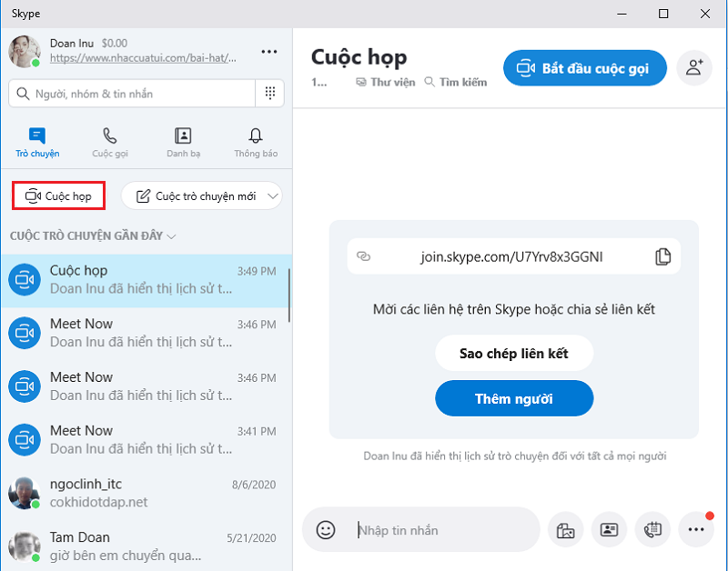The image size is (728, 571).
Task: Send a contact card
Action: tap(609, 530)
